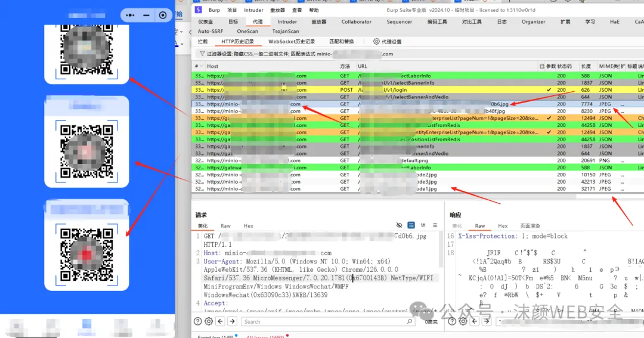The width and height of the screenshot is (644, 338).
Task: Select the Hex tab in response panel
Action: 503,226
